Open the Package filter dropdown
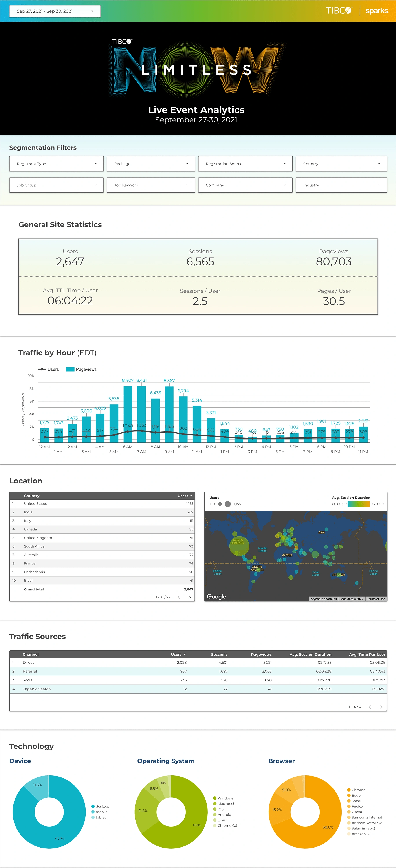Image resolution: width=396 pixels, height=868 pixels. pyautogui.click(x=151, y=164)
